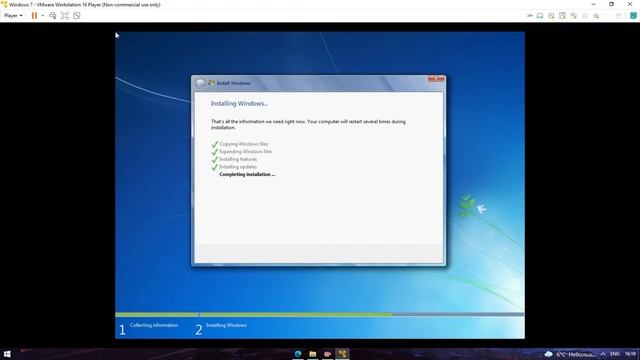
Task: Click the fast-forward arrows icon in VMware toolbar
Action: pyautogui.click(x=530, y=16)
